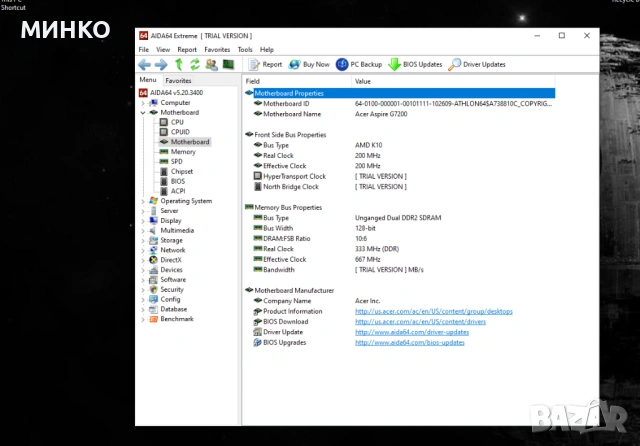
Task: Select the DRAM:FSB Ratio row
Action: (400, 238)
